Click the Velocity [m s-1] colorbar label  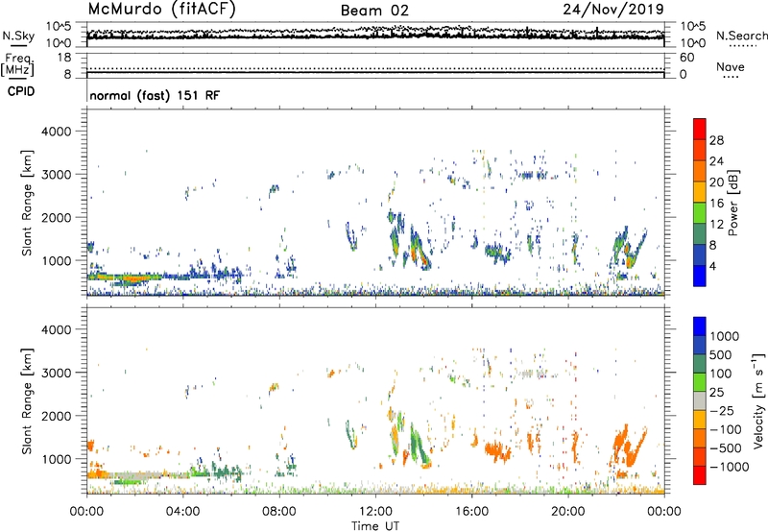(758, 400)
